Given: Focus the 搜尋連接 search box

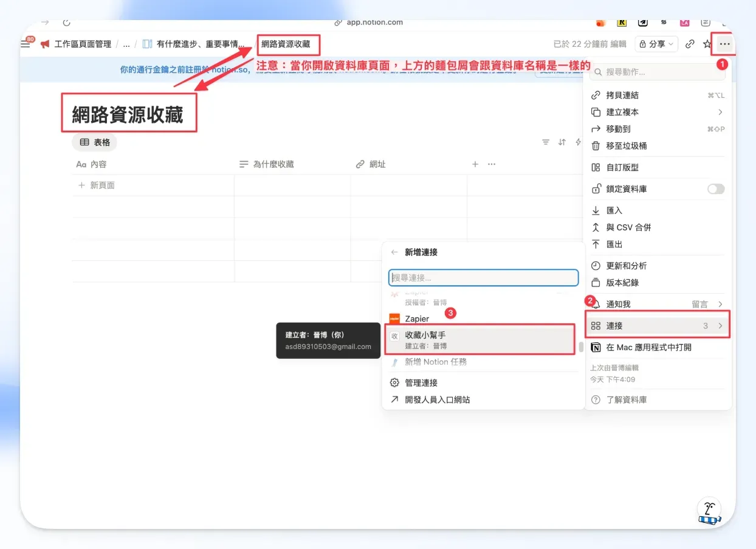Looking at the screenshot, I should pos(483,278).
